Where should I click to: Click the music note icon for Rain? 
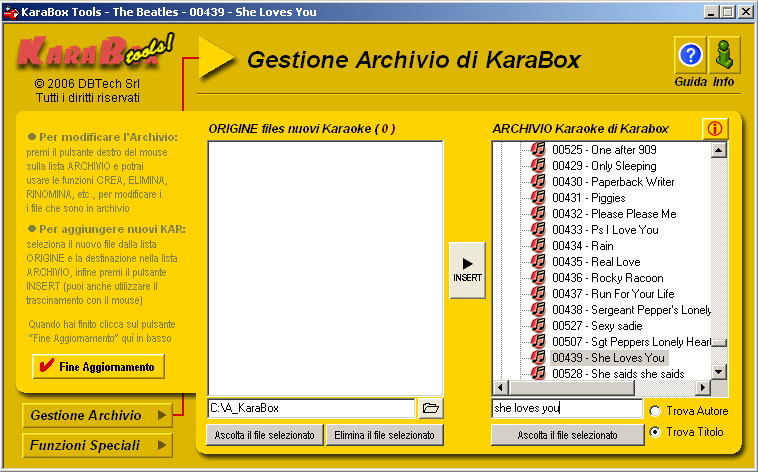[538, 245]
